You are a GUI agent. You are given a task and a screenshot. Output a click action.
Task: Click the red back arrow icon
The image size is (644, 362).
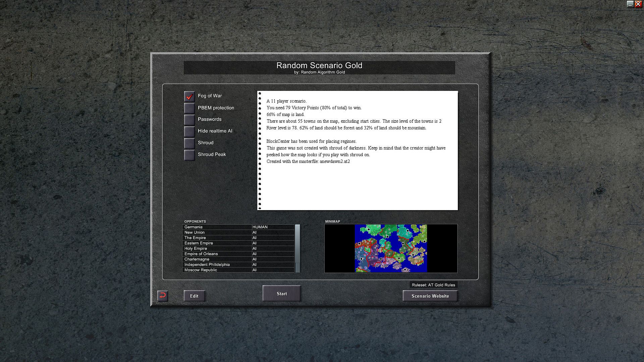point(162,296)
